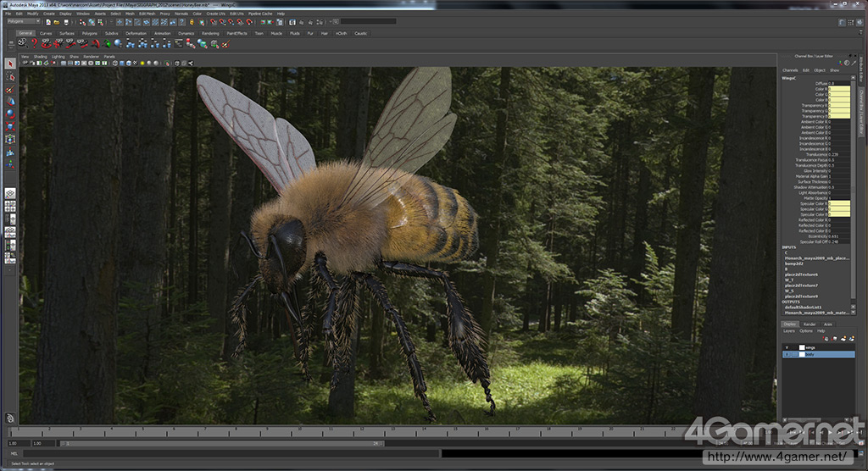
Task: Toggle visibility of the body layer
Action: pyautogui.click(x=787, y=355)
